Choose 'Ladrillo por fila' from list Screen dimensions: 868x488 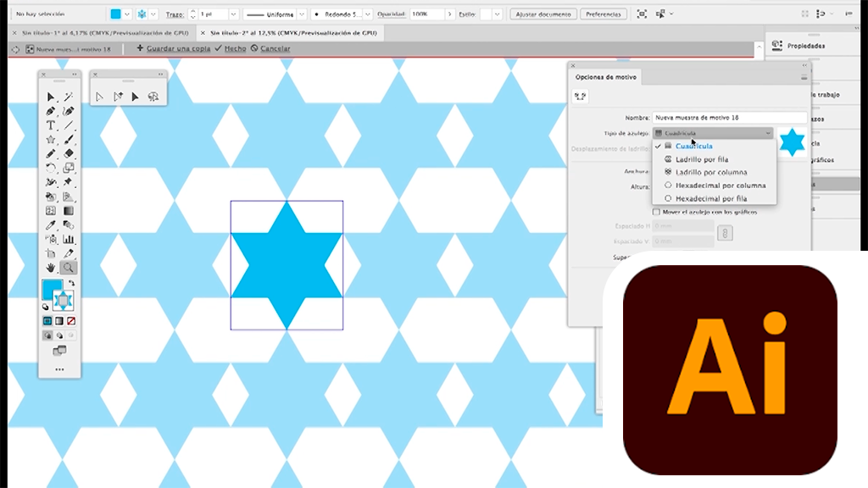[701, 159]
